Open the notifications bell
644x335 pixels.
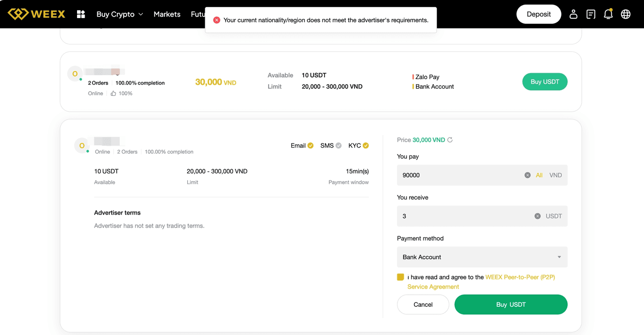coord(608,14)
